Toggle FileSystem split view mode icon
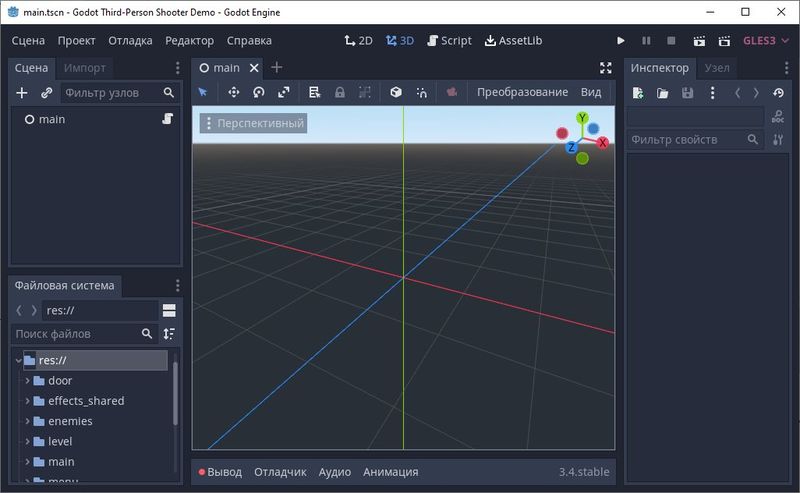Viewport: 800px width, 493px height. click(169, 310)
